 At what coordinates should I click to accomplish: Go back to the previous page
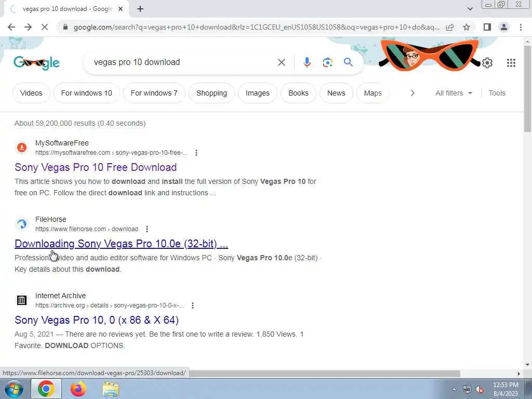coord(11,27)
